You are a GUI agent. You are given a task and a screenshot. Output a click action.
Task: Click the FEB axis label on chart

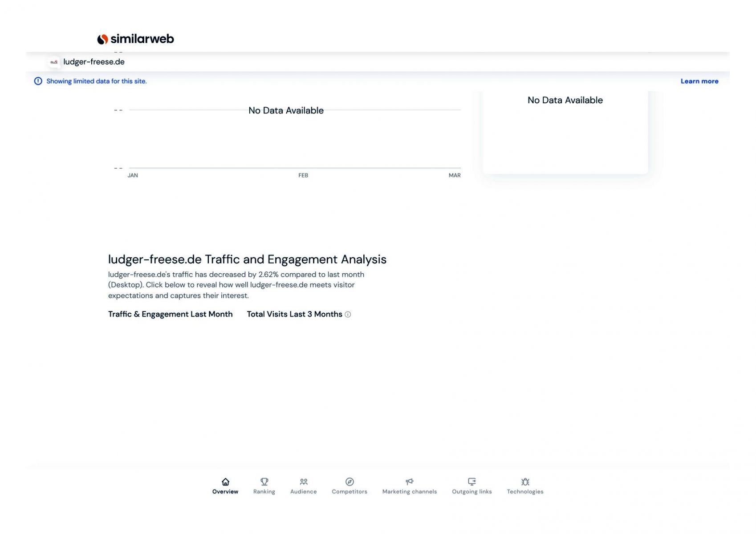303,175
